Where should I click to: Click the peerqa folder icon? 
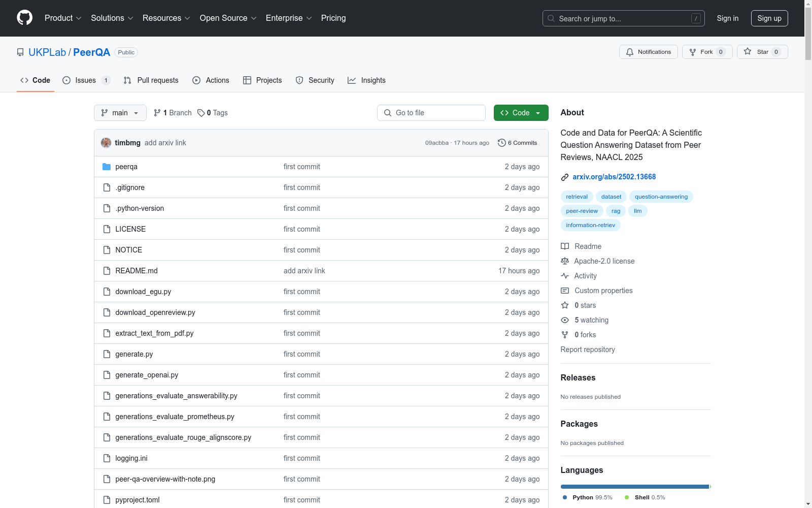107,167
